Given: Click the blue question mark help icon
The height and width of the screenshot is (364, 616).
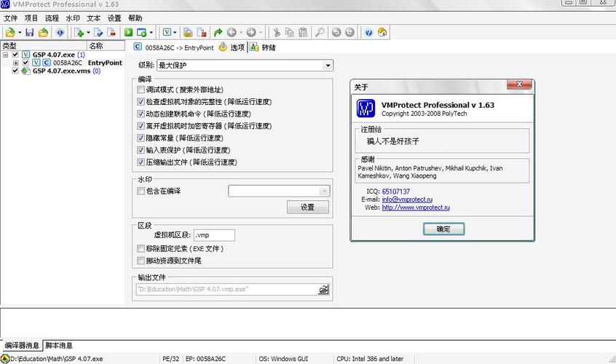Looking at the screenshot, I should 368,33.
